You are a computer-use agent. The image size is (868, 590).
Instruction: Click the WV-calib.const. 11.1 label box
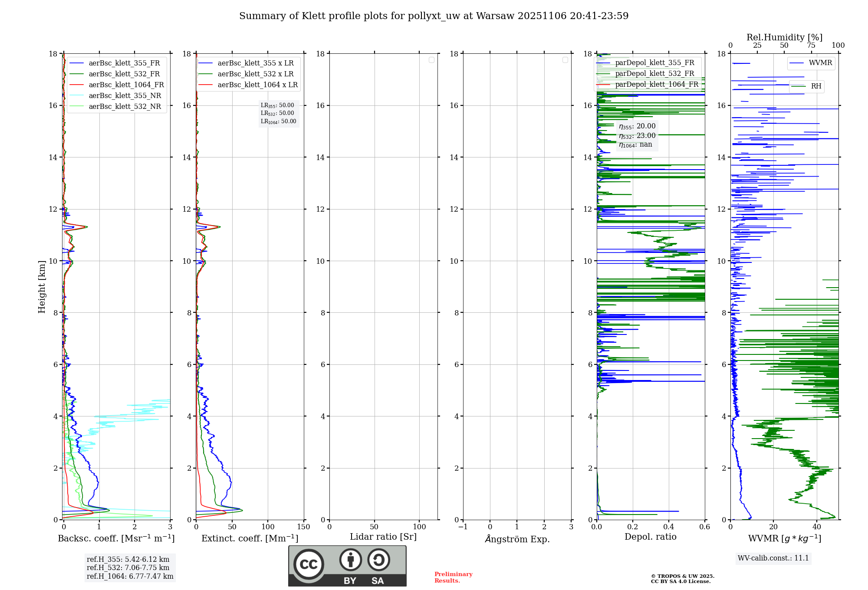773,558
